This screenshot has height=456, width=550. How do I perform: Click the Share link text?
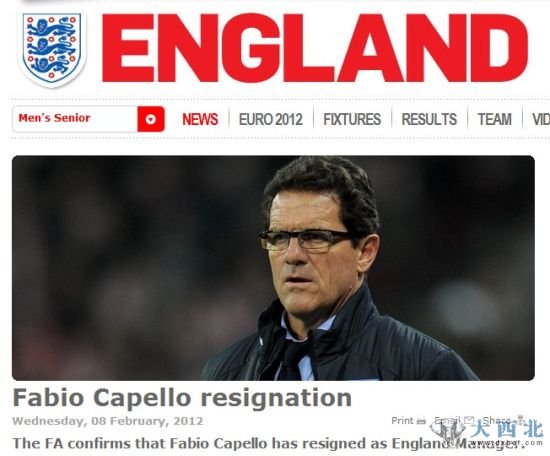coord(497,420)
